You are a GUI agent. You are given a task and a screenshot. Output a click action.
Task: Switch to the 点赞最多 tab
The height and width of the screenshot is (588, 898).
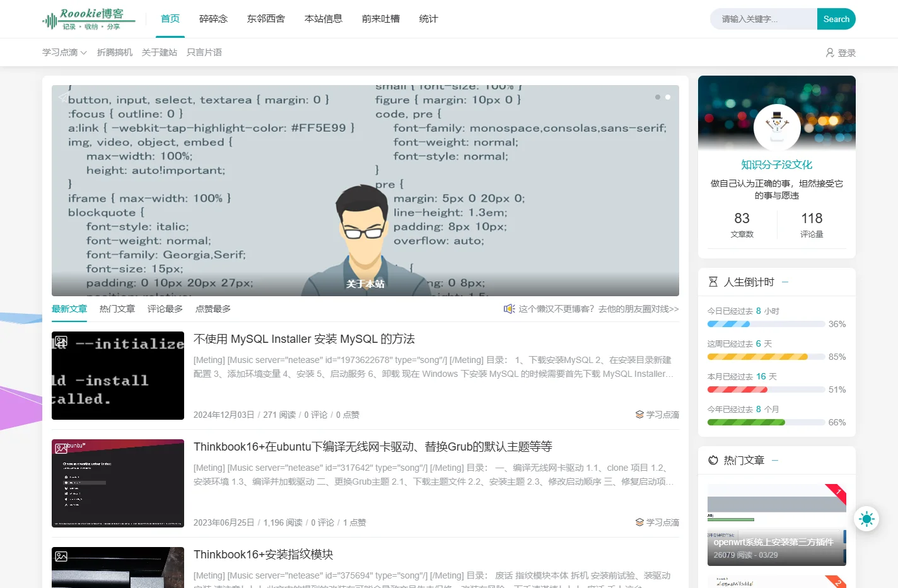click(213, 309)
